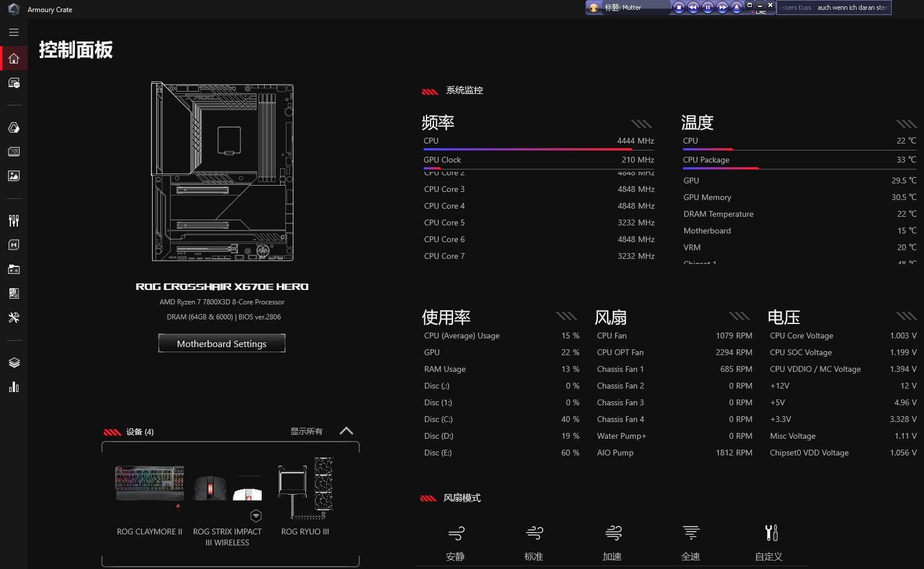Click the 'Water Pump+' fan row
Viewport: 924px width, 569px height.
click(x=674, y=436)
